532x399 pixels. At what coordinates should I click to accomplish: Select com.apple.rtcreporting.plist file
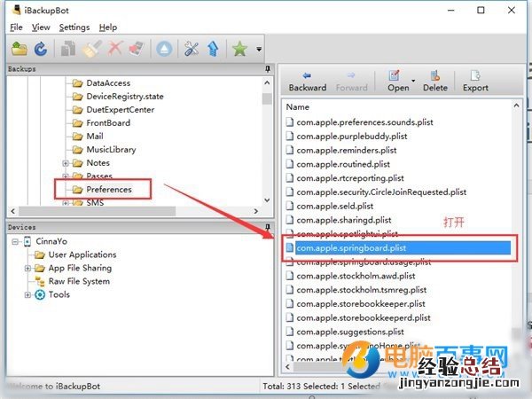click(350, 178)
